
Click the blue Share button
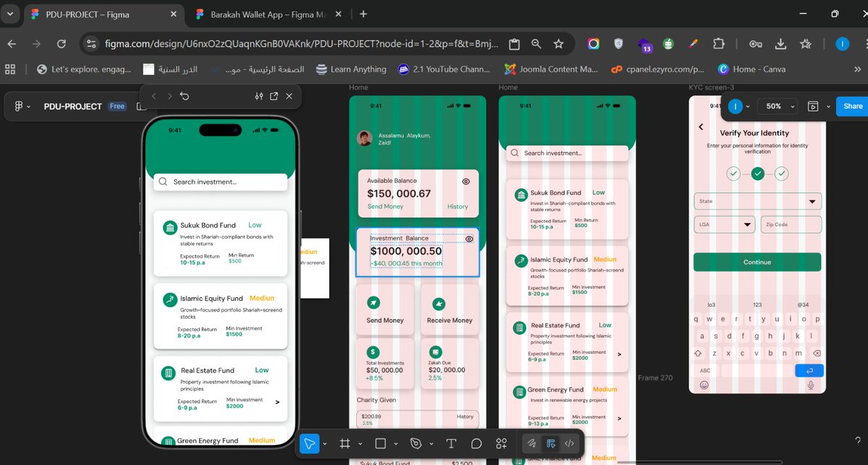(x=851, y=106)
